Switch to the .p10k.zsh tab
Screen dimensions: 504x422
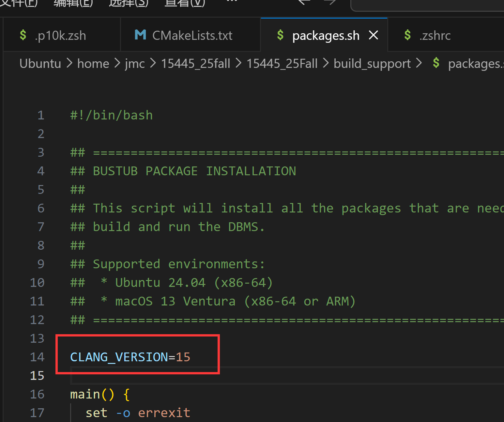click(62, 35)
